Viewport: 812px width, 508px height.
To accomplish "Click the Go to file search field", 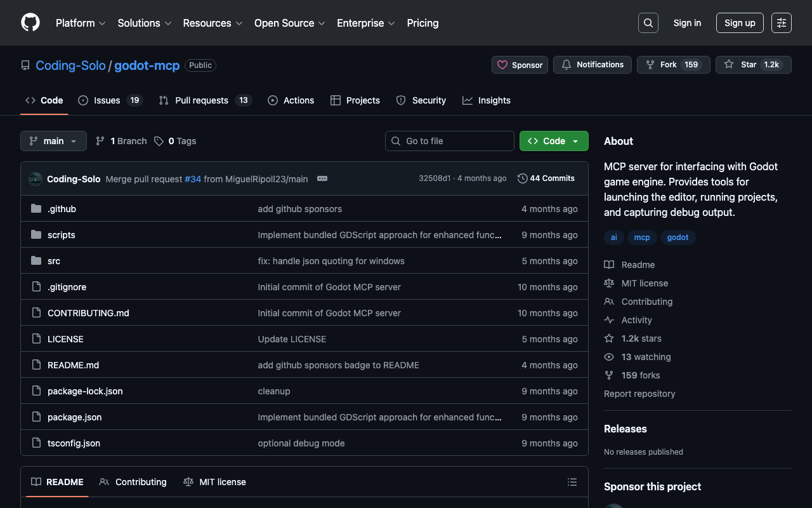I will 450,141.
